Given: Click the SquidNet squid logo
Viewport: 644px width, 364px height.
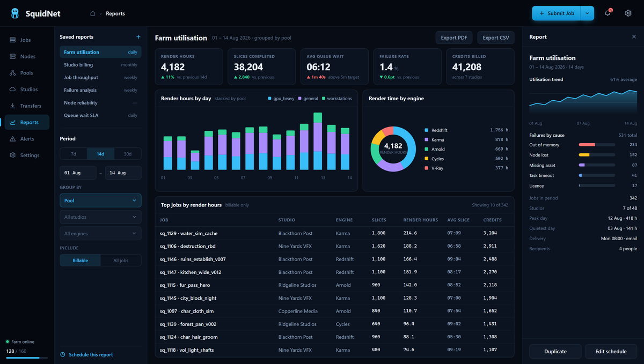Looking at the screenshot, I should (14, 13).
